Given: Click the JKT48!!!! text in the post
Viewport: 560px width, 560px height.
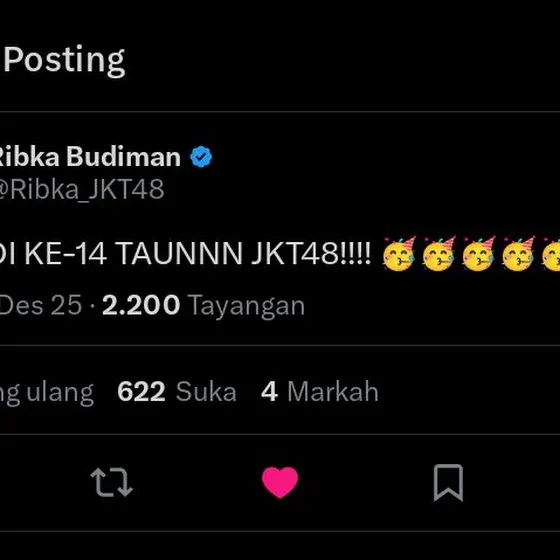Looking at the screenshot, I should (x=311, y=254).
